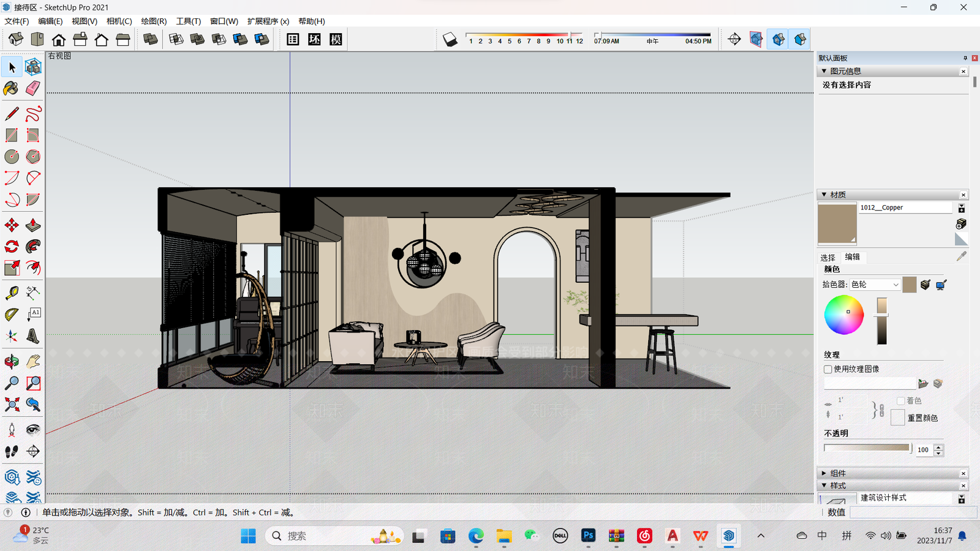Screen dimensions: 980x551
Task: Open the 文件(F) menu
Action: (x=17, y=21)
